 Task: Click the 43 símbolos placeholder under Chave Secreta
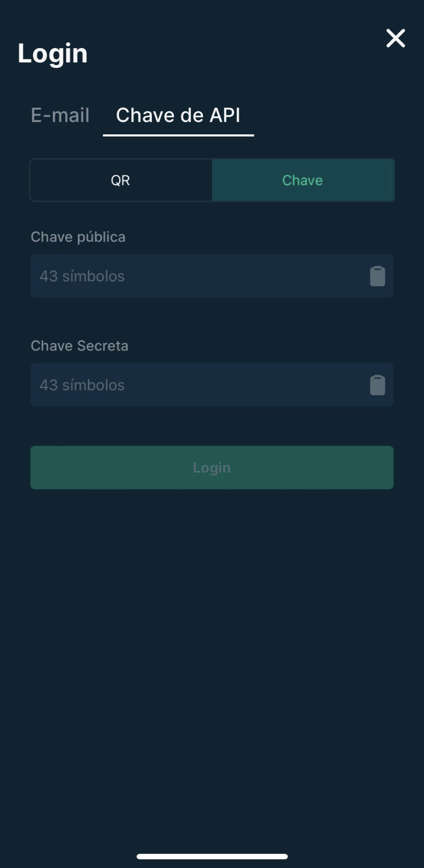(x=82, y=385)
